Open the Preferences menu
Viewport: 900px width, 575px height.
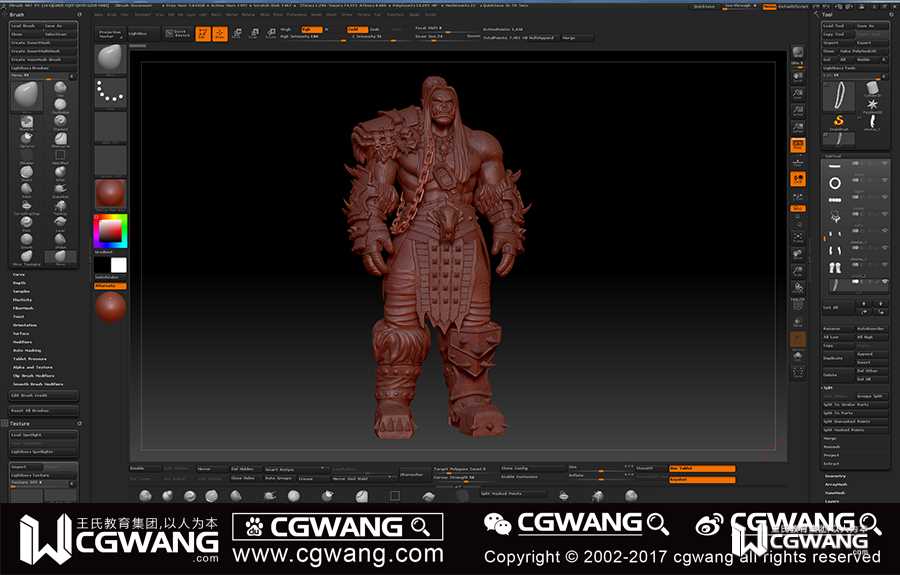(297, 14)
